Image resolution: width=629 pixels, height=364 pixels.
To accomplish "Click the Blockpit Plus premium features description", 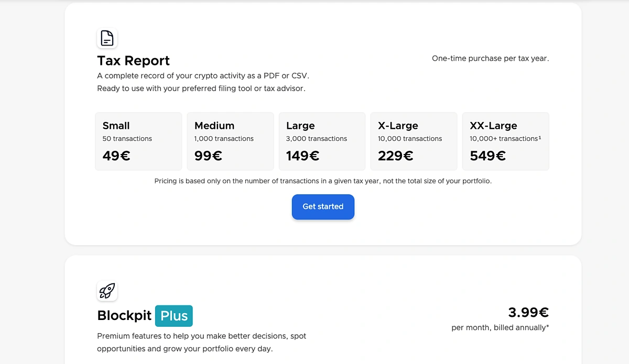I will click(x=201, y=342).
